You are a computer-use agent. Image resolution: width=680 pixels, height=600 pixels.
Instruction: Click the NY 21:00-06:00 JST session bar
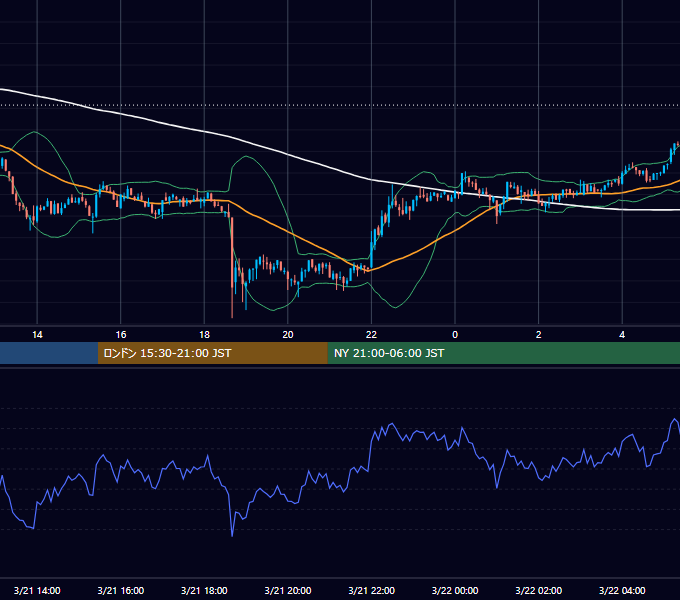click(503, 353)
